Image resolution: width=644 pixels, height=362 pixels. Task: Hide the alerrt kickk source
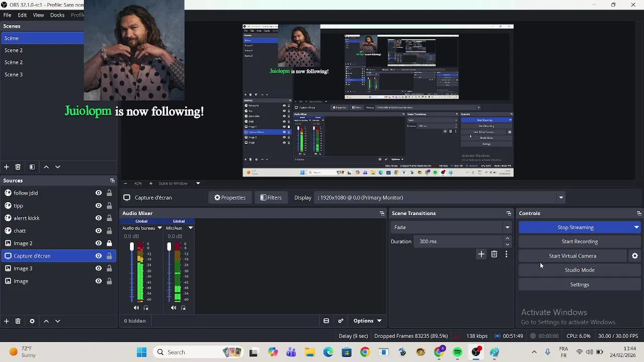(99, 218)
